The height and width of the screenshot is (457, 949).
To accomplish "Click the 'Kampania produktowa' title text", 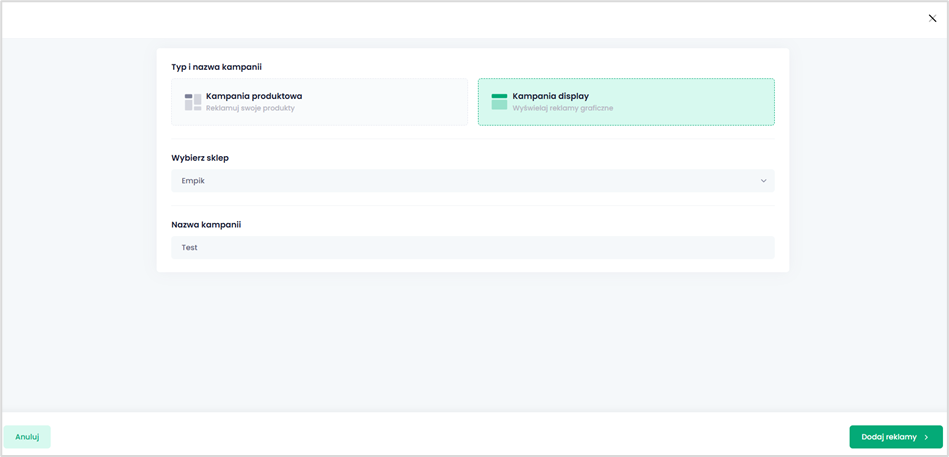I will [254, 96].
